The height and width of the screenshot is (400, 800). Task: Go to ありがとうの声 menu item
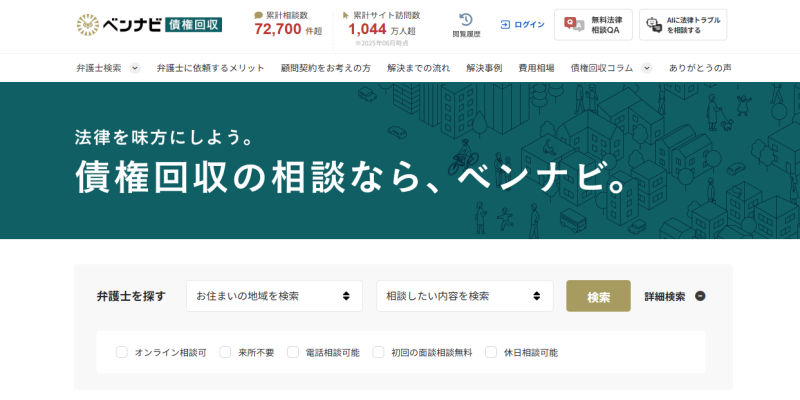click(700, 68)
